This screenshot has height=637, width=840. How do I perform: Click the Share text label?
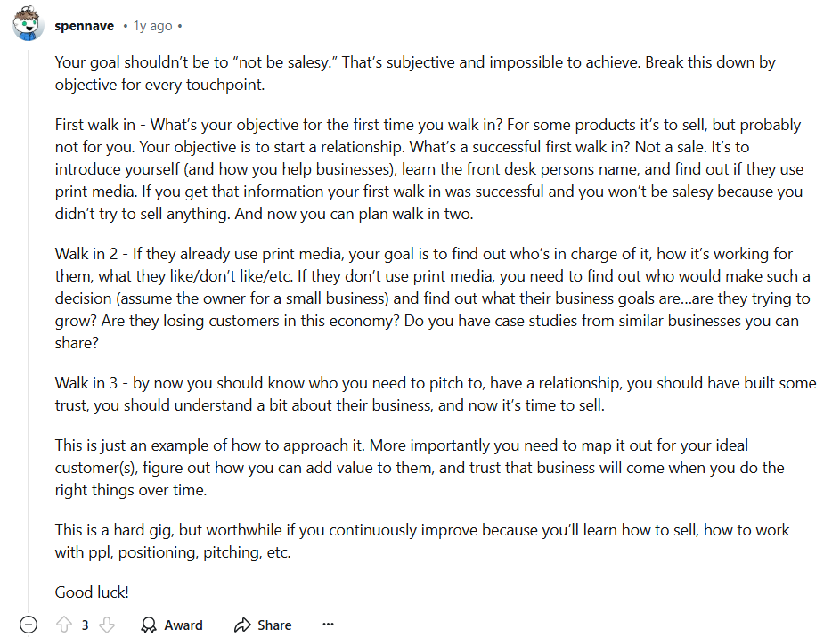click(x=274, y=625)
